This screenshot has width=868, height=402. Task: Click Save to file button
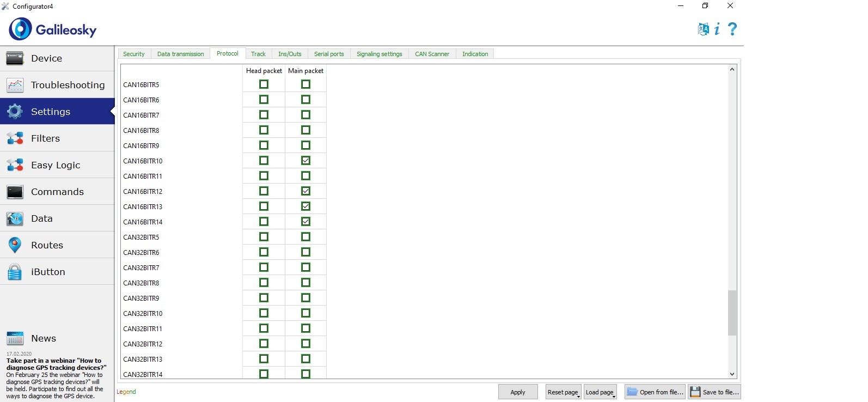pos(714,392)
